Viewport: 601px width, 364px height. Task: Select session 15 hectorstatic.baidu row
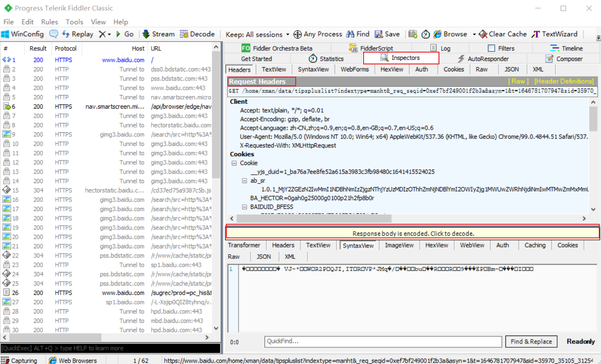click(107, 190)
